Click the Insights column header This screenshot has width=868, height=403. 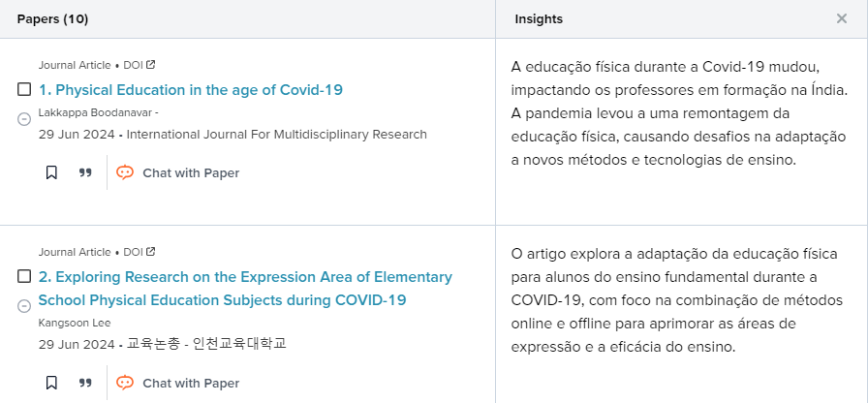(x=539, y=19)
